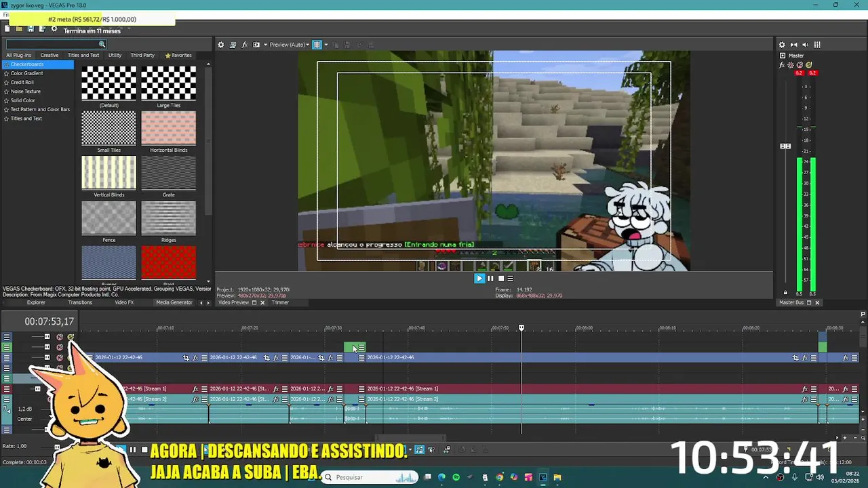The width and height of the screenshot is (868, 488).
Task: Select Titles and Text in generator list
Action: click(26, 118)
